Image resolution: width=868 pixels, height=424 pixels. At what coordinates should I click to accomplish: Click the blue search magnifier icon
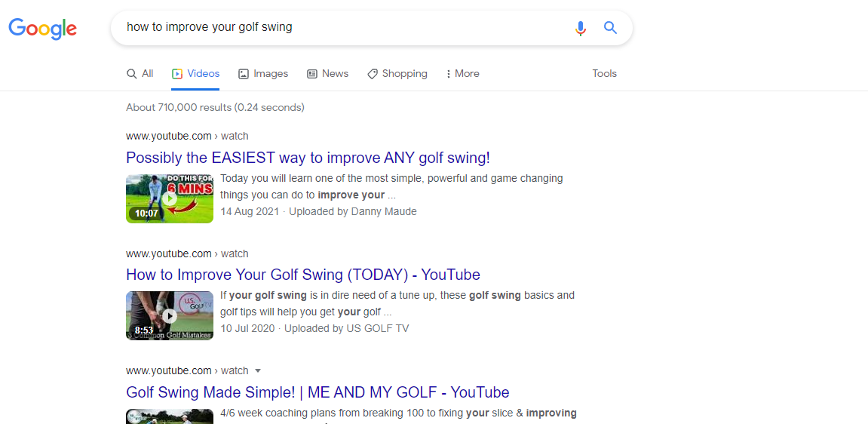(x=610, y=27)
